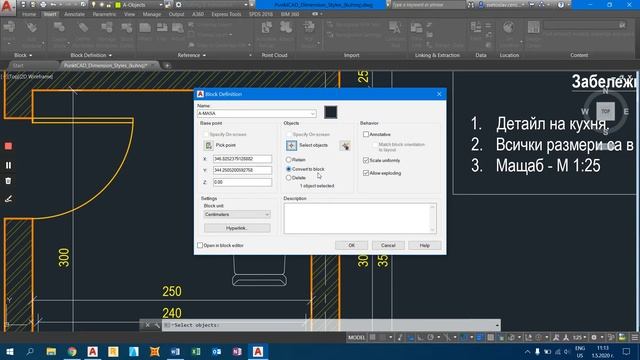The image size is (640, 360).
Task: Click the Description text area
Action: click(360, 218)
